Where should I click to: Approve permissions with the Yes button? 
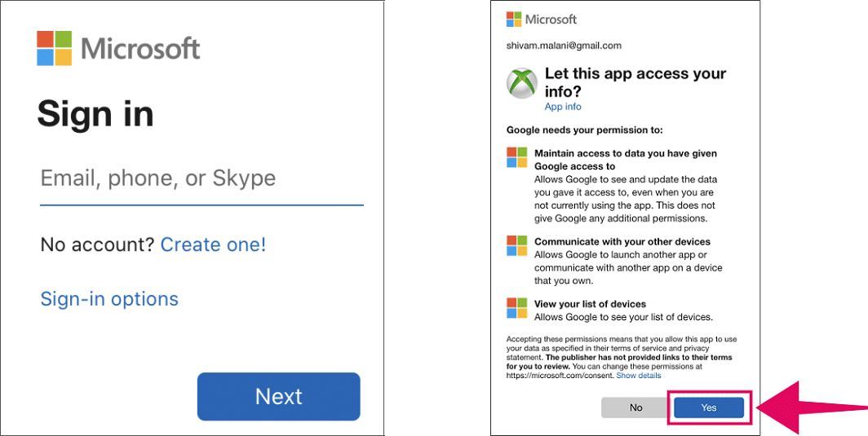tap(709, 407)
